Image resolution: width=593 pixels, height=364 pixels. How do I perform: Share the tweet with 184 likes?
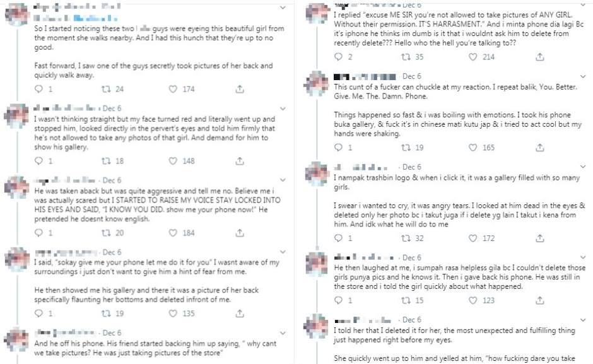click(x=240, y=233)
